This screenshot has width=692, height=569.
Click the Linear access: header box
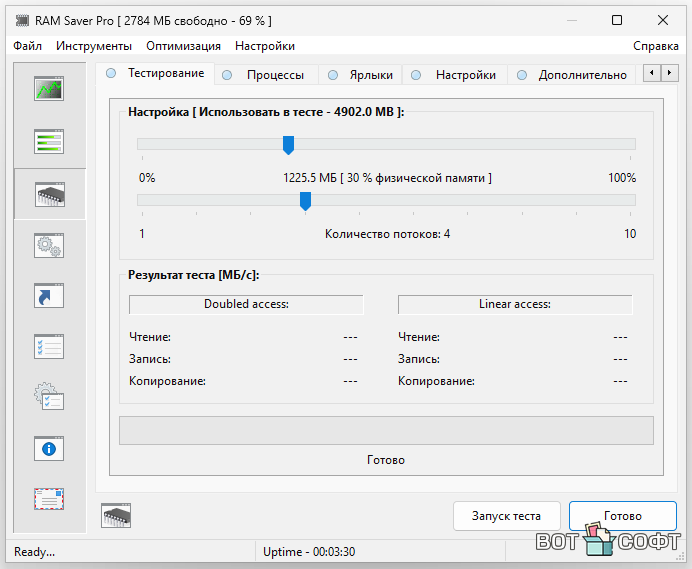(515, 304)
